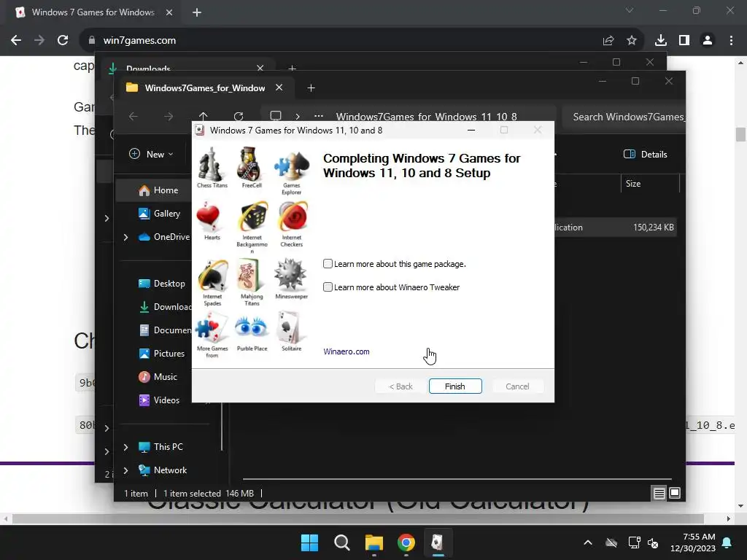
Task: Click the Minesweeper icon
Action: click(290, 275)
